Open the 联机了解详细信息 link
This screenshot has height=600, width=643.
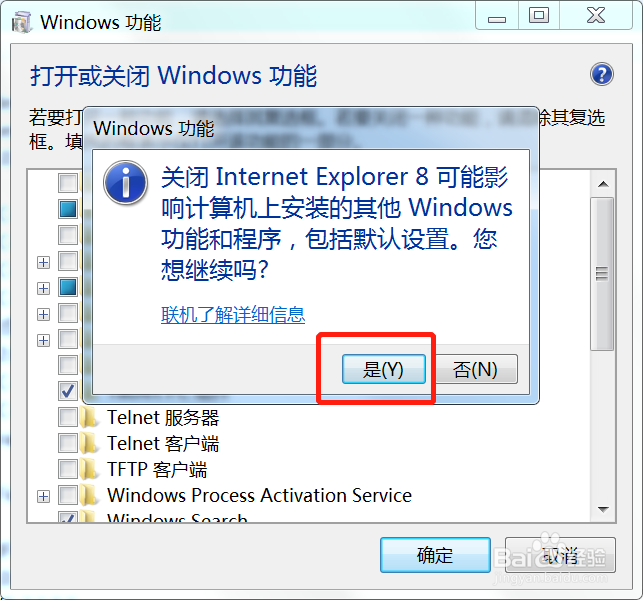click(x=233, y=315)
